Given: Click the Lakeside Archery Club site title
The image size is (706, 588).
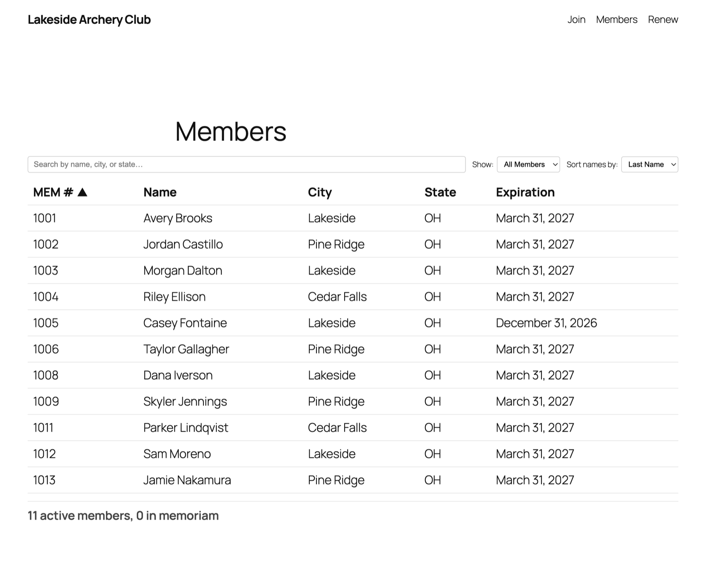Looking at the screenshot, I should click(x=89, y=19).
